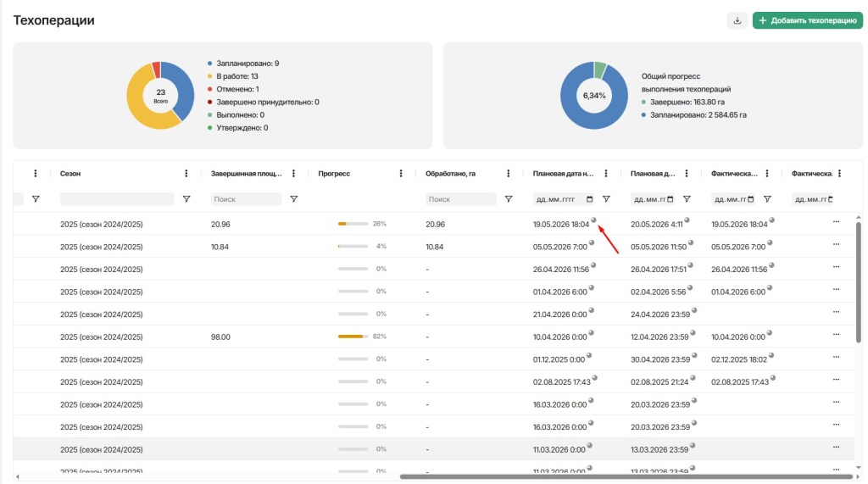Sort table by Обработано, га header
The height and width of the screenshot is (484, 868).
[450, 173]
